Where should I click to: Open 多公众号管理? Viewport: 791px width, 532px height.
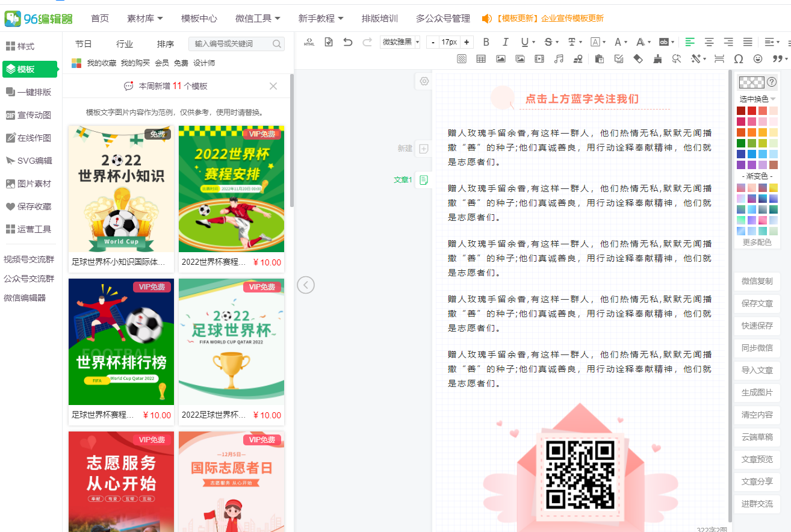[443, 19]
